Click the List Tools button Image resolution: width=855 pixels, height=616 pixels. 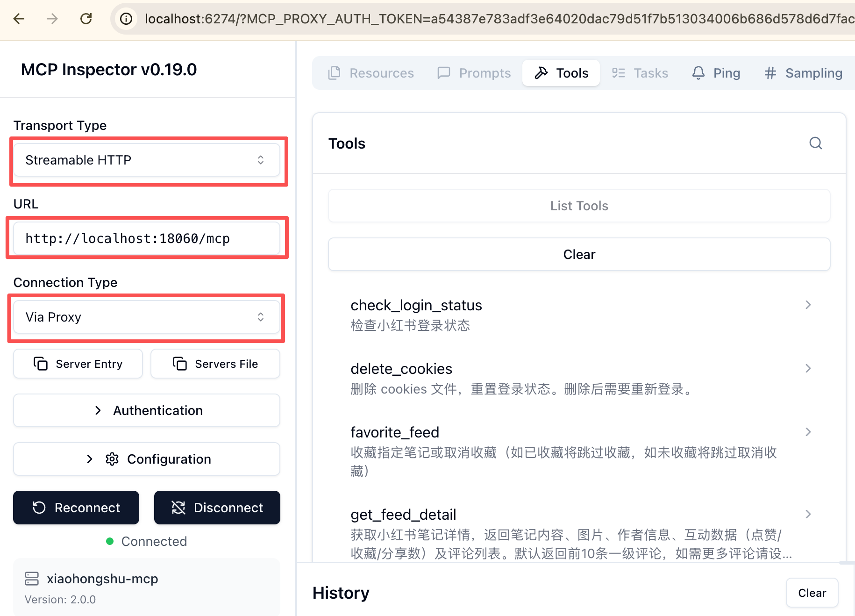coord(579,206)
